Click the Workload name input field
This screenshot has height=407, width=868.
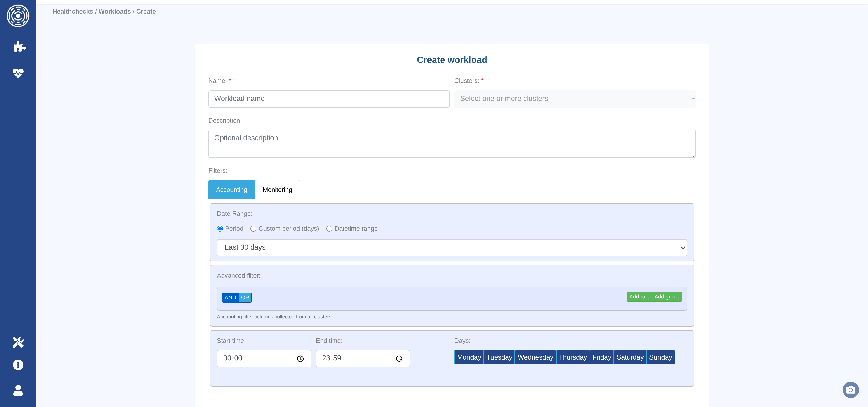[x=328, y=99]
